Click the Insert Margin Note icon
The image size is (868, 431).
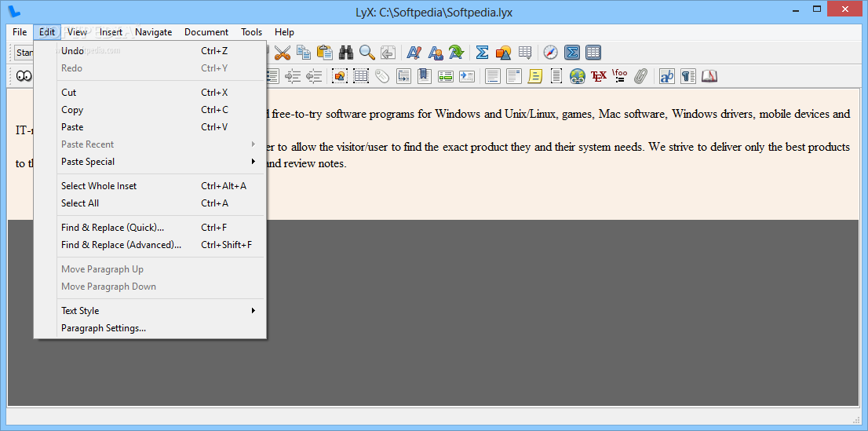pyautogui.click(x=514, y=76)
